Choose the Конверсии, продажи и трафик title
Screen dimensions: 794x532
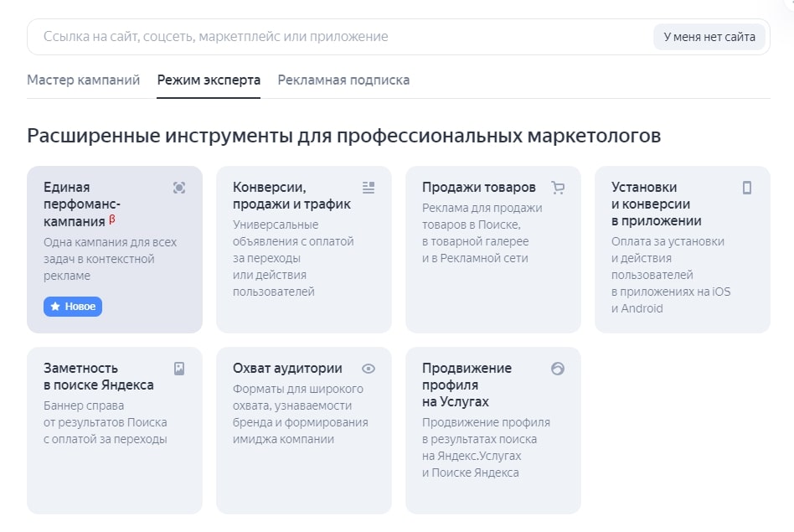point(291,196)
